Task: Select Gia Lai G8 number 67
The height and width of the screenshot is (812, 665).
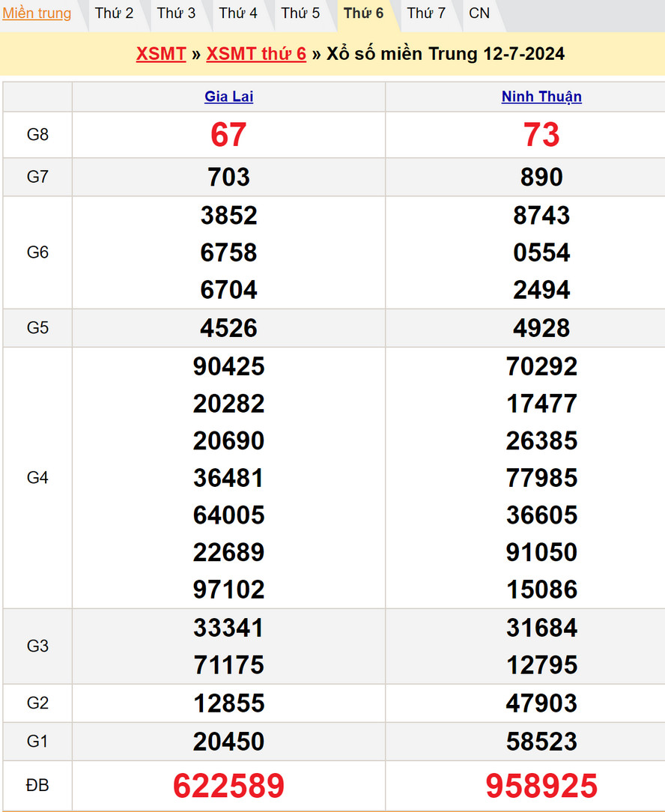Action: point(228,135)
